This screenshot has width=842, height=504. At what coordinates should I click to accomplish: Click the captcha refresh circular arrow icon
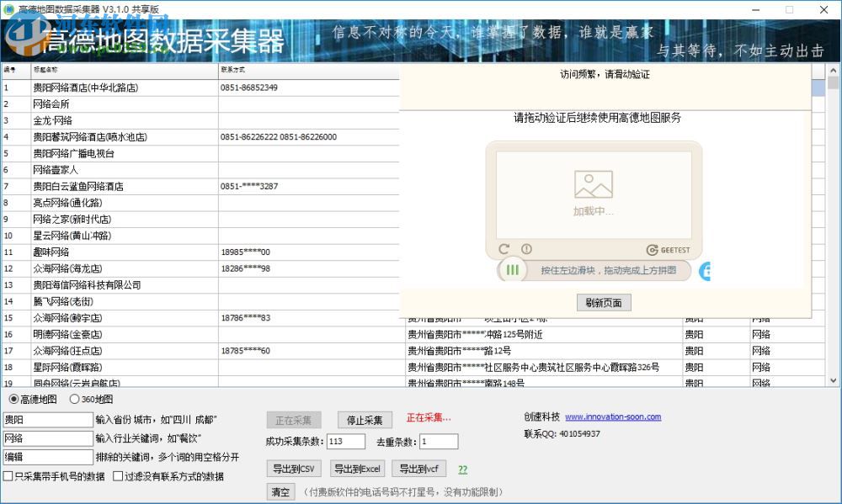(504, 249)
